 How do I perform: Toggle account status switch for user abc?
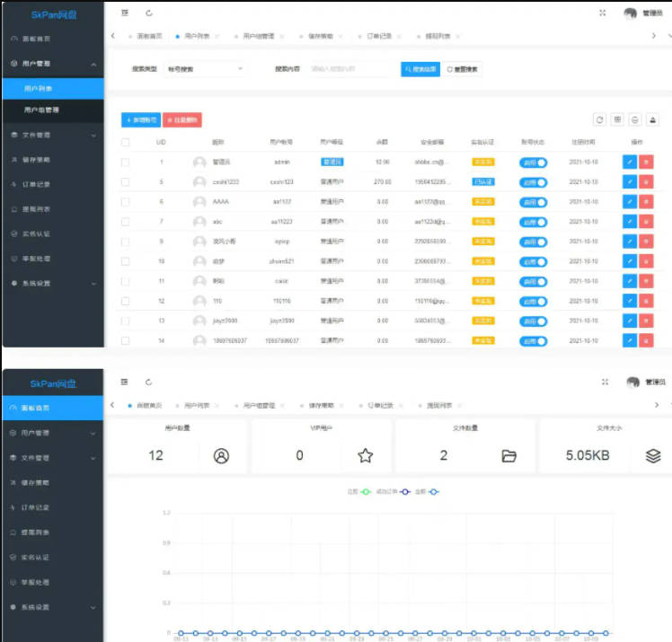click(x=533, y=222)
